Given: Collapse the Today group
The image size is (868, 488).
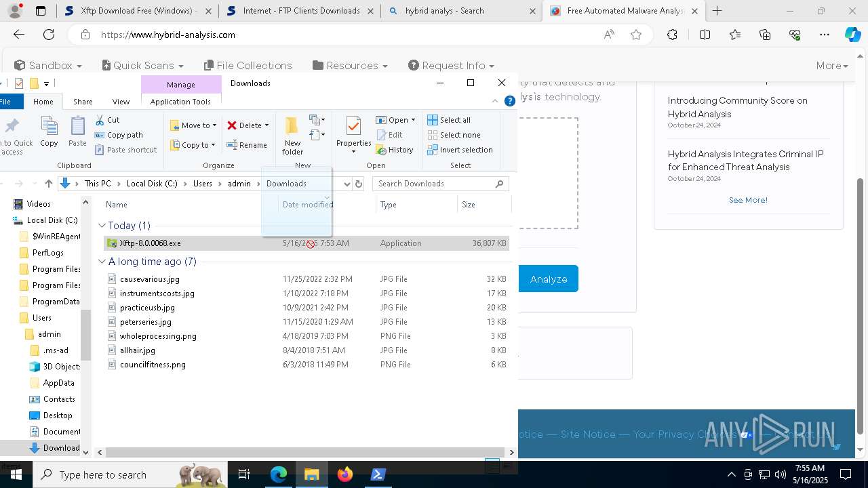Looking at the screenshot, I should 102,226.
